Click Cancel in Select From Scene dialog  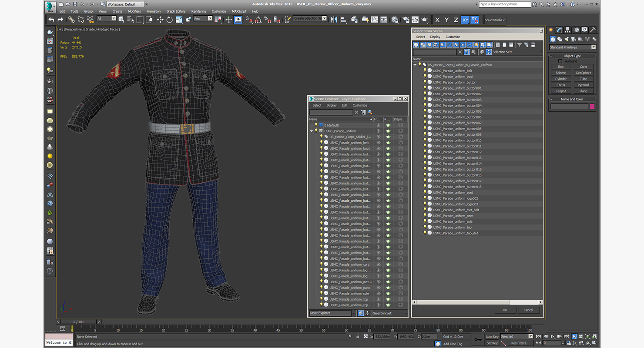pos(528,310)
